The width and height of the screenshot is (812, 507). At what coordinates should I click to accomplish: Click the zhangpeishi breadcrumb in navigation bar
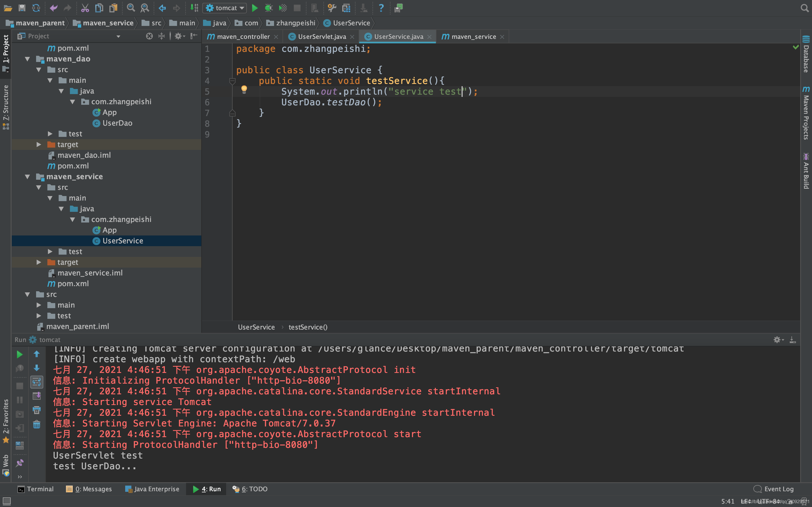coord(295,23)
